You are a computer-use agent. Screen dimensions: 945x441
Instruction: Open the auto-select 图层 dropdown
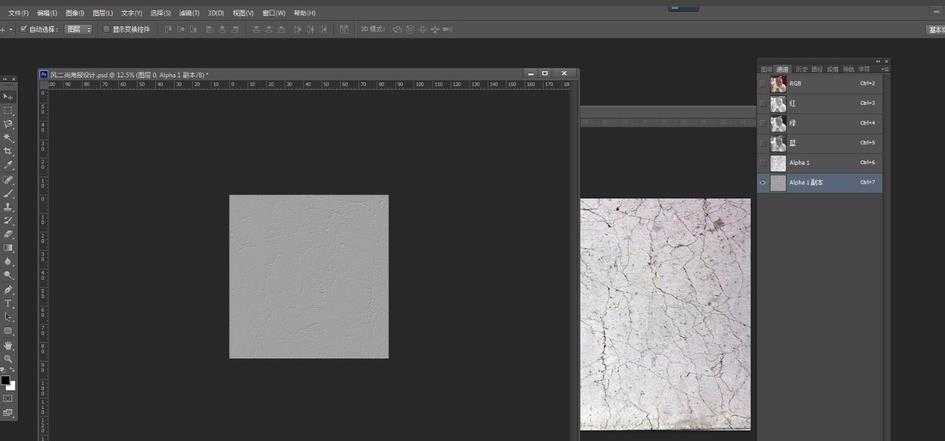pos(79,30)
